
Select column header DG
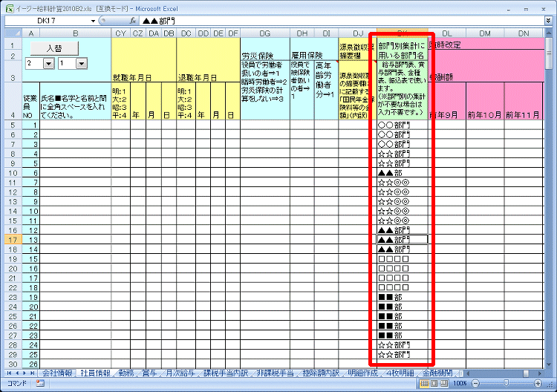264,33
